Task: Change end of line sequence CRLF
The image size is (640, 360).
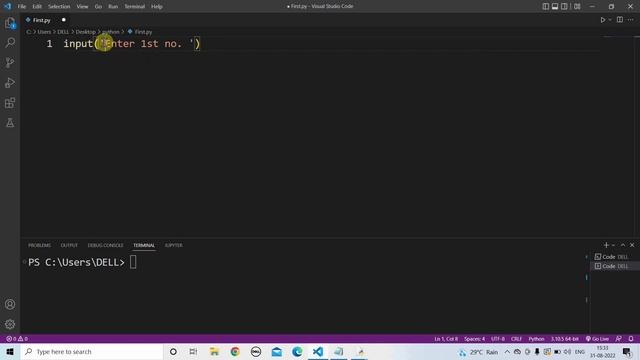Action: pyautogui.click(x=516, y=339)
